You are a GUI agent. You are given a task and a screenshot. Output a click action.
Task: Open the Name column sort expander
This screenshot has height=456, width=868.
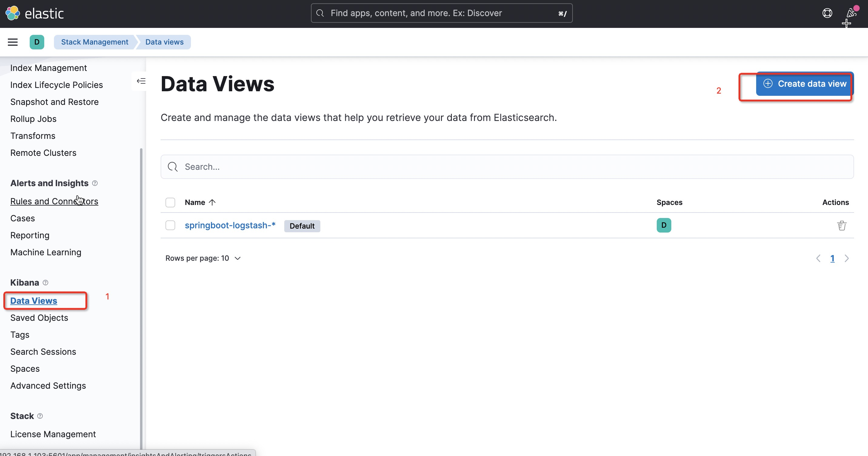(212, 202)
